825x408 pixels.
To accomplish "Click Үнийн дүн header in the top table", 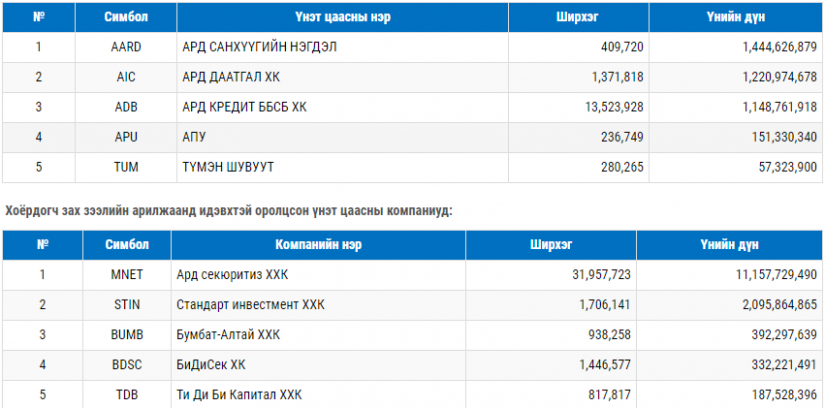I will 736,17.
